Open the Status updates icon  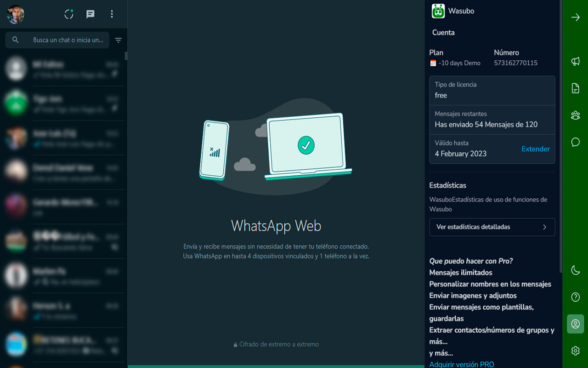[x=69, y=14]
